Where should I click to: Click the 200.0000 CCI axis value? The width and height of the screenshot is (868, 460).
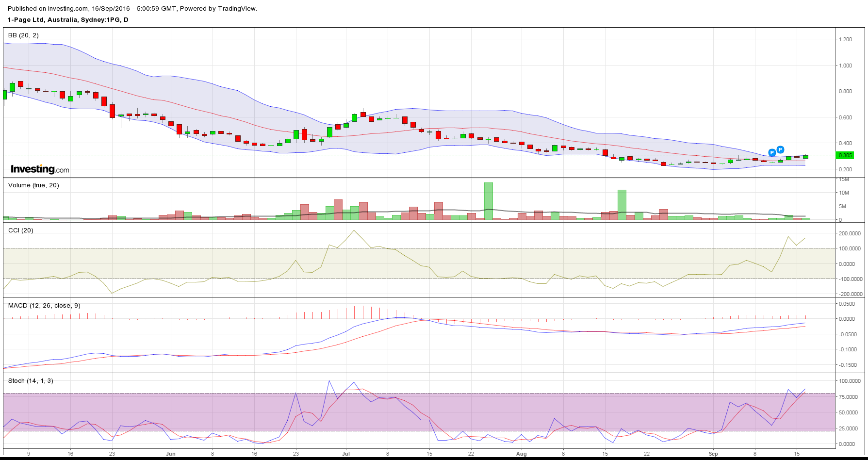pyautogui.click(x=850, y=233)
